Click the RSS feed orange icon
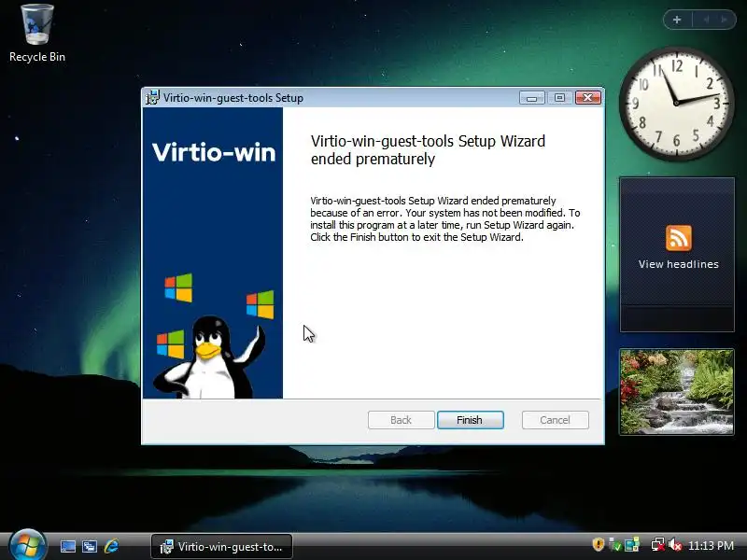747x560 pixels. click(679, 238)
